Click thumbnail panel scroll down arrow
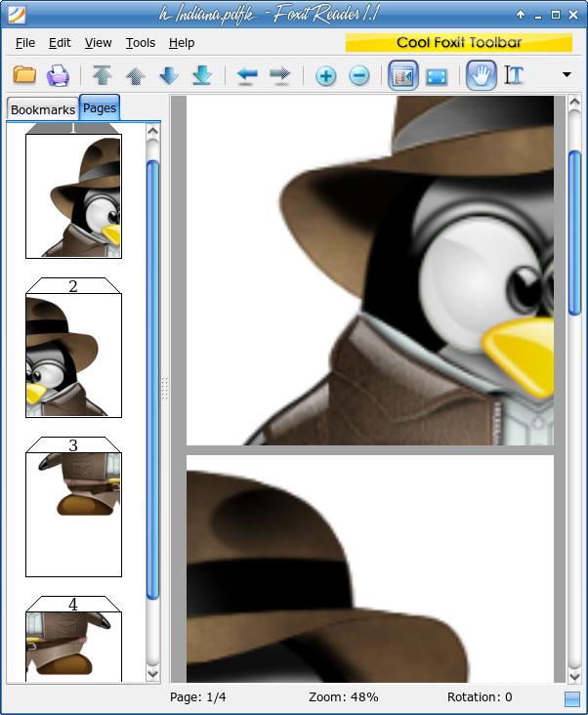Screen dimensions: 588x715 click(152, 673)
